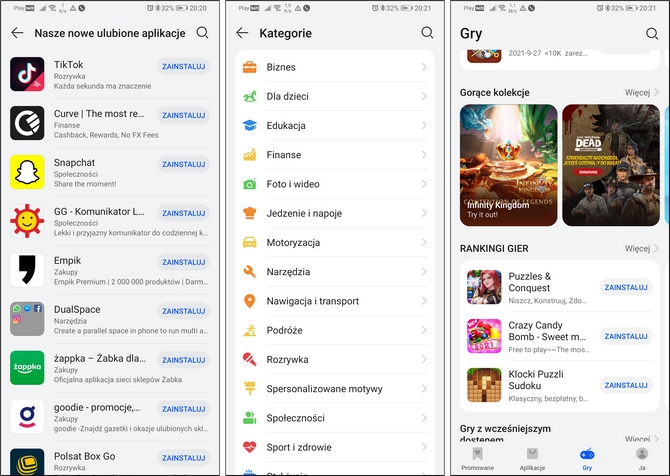Screen dimensions: 670x476
Task: Open the Dla dzieci category
Action: point(335,96)
